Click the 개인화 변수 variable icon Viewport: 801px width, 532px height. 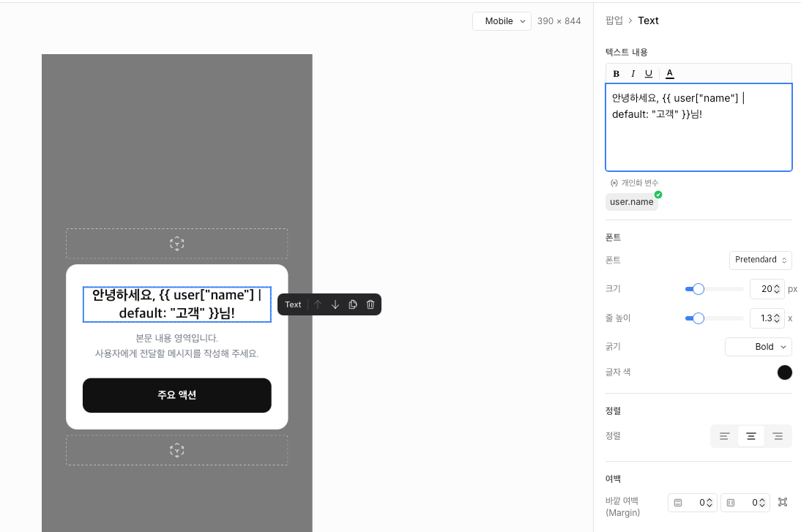[x=614, y=183]
